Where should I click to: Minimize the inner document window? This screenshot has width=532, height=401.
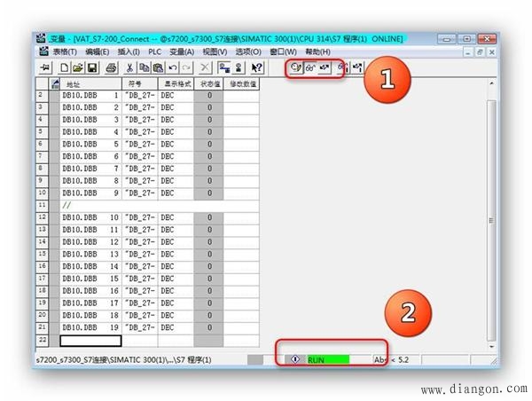pos(468,52)
